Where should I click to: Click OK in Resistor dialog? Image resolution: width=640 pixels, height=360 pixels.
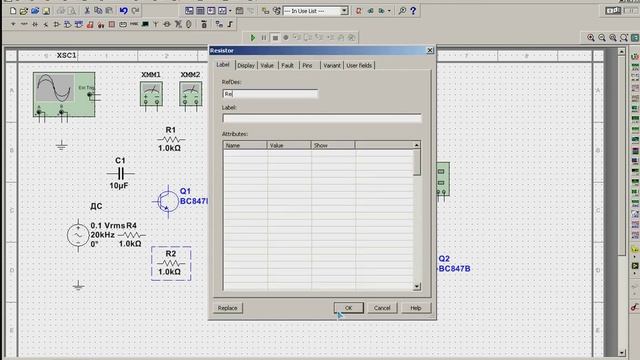(x=348, y=308)
